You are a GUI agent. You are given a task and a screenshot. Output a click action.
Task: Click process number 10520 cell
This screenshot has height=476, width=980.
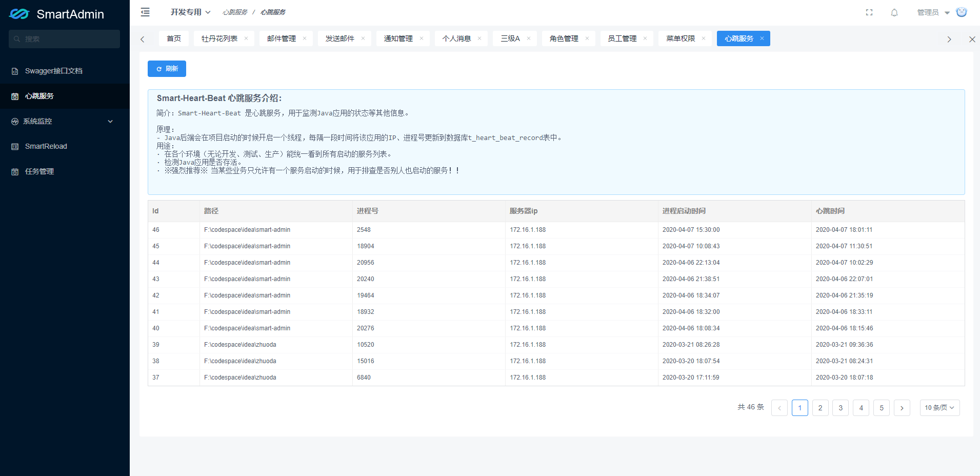[x=428, y=345]
